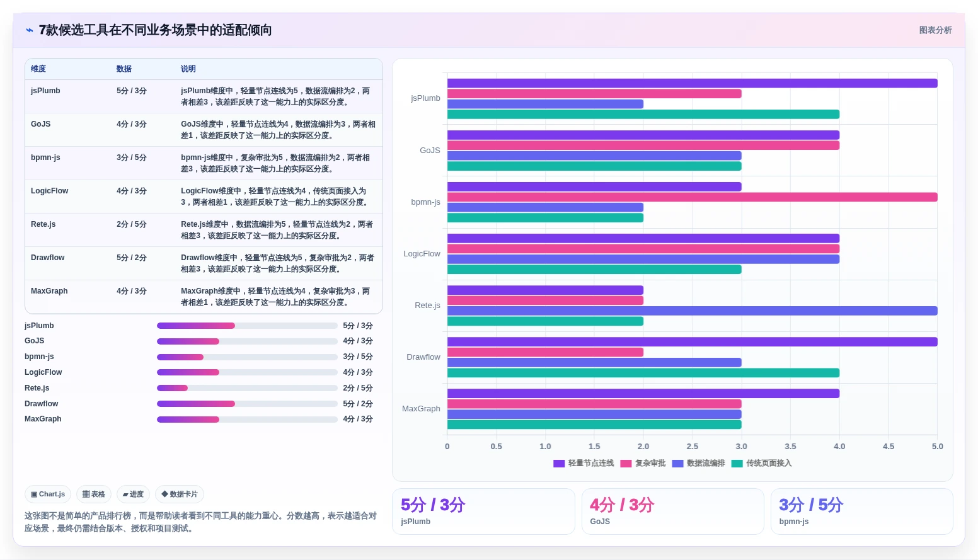The height and width of the screenshot is (560, 978).
Task: Toggle 轻量节点连线 legend swatch
Action: coord(559,464)
